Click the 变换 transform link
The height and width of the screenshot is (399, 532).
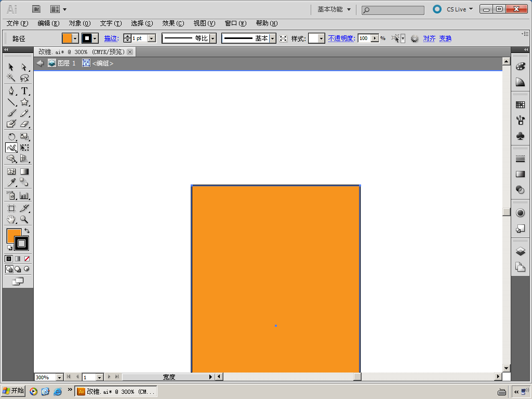445,38
